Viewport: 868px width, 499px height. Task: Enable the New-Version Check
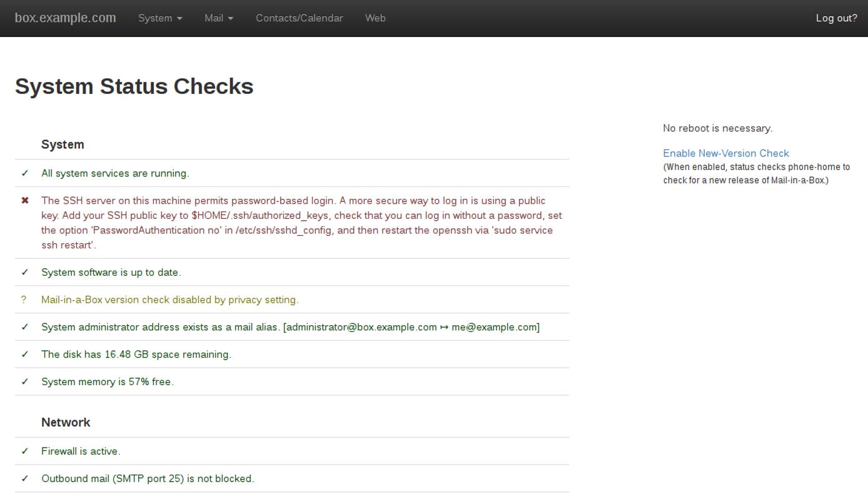(x=725, y=153)
